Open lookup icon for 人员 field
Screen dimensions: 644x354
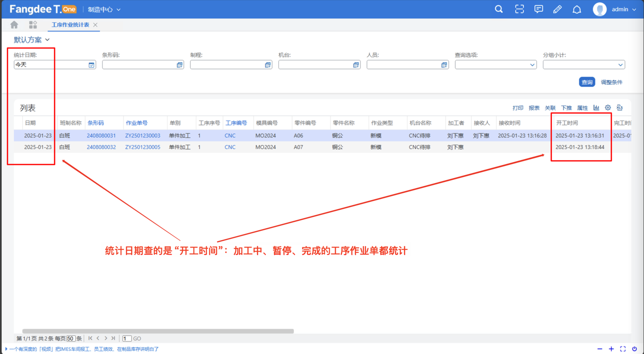tap(444, 65)
